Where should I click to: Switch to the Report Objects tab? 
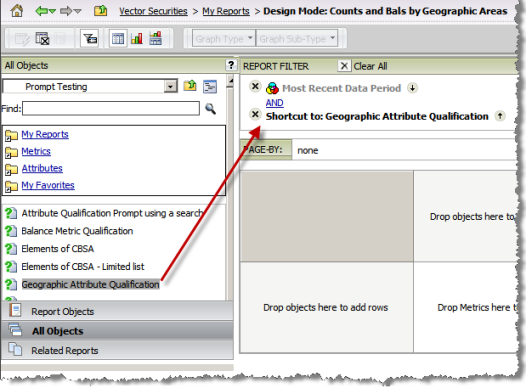click(x=117, y=311)
